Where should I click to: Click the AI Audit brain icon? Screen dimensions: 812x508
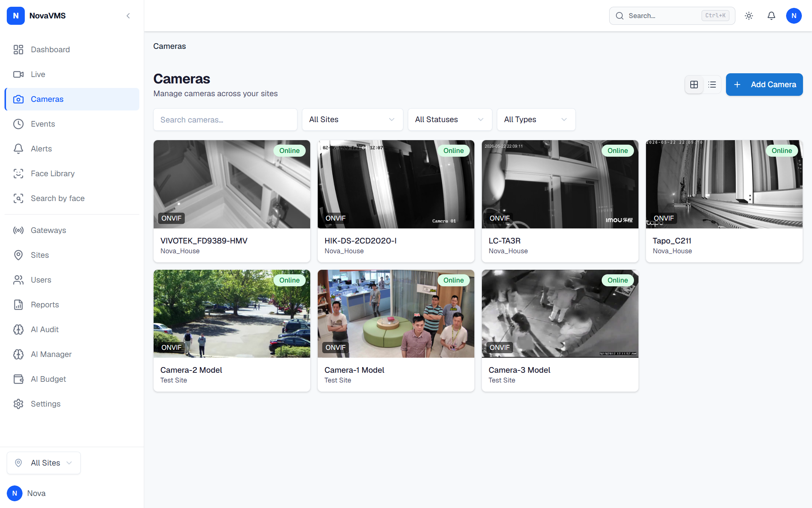18,330
